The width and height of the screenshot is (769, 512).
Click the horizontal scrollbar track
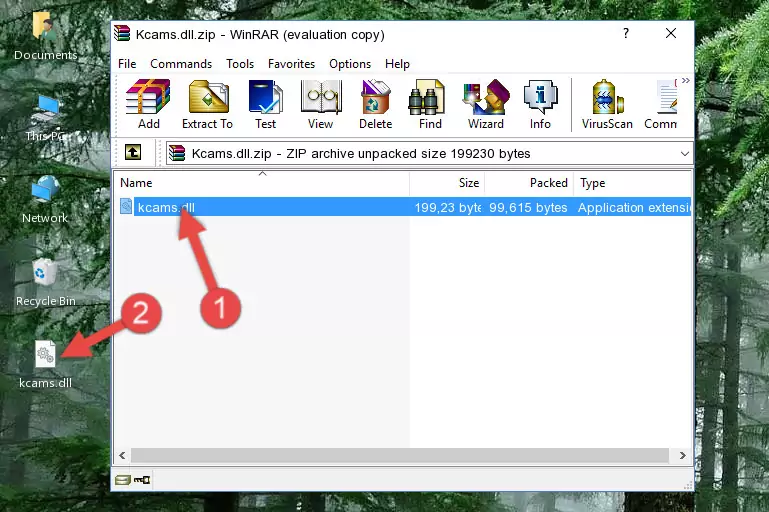point(400,456)
